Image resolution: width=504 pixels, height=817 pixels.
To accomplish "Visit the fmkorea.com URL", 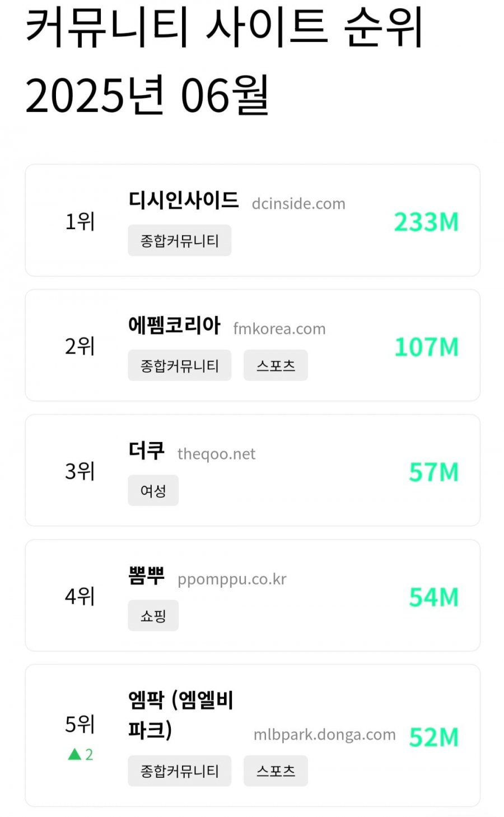I will tap(279, 328).
